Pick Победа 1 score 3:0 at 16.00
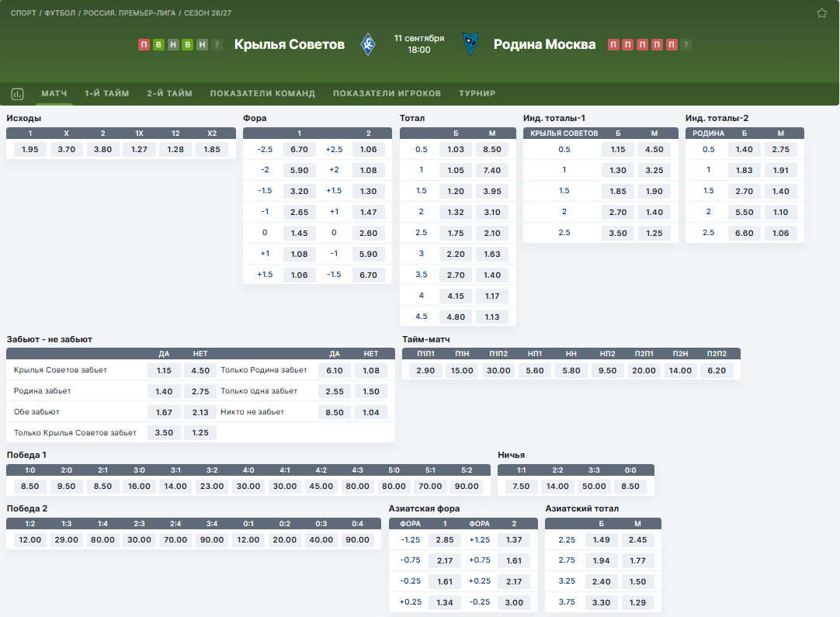The width and height of the screenshot is (840, 617). click(x=139, y=487)
